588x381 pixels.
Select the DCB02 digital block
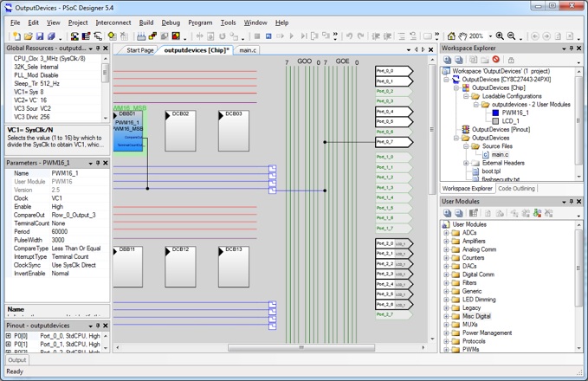180,131
